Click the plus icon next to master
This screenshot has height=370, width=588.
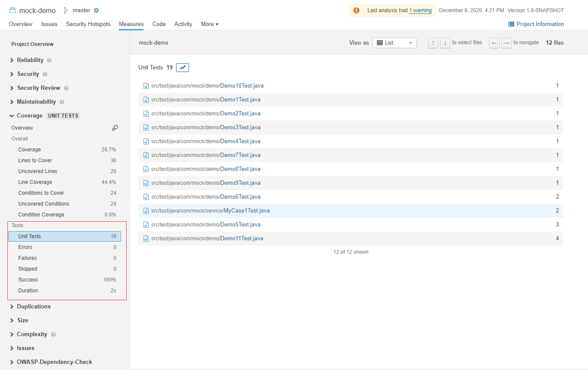coord(96,10)
